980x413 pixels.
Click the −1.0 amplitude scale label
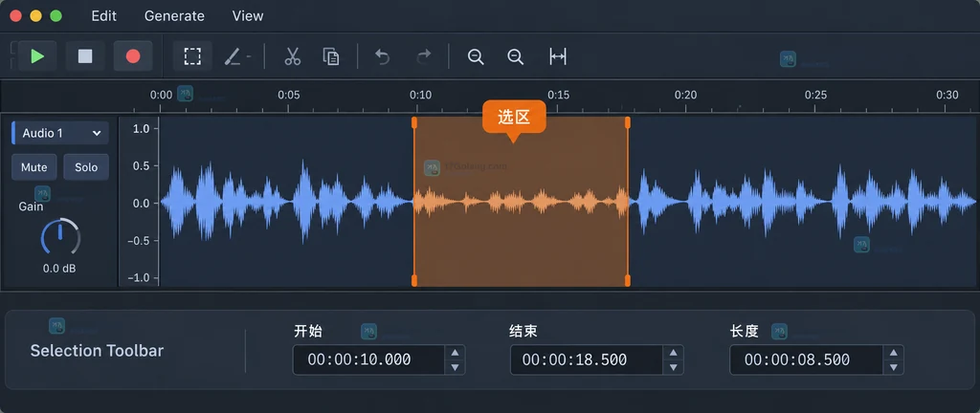click(138, 278)
